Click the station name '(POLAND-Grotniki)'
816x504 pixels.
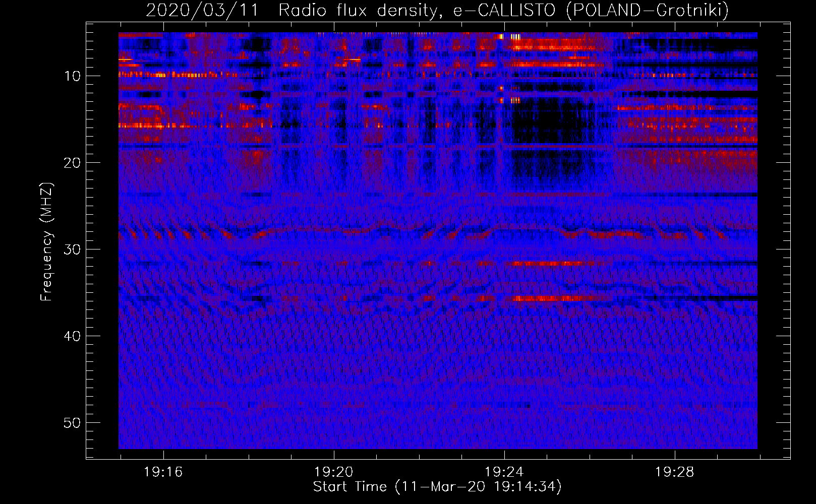tap(648, 10)
